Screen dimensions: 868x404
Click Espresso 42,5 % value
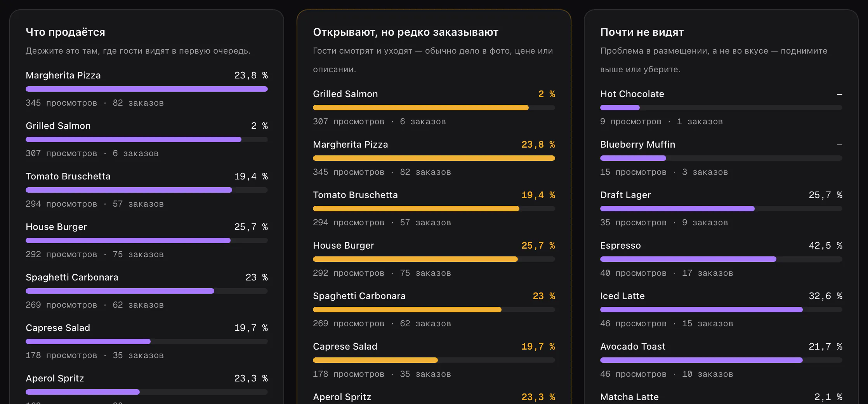tap(825, 246)
